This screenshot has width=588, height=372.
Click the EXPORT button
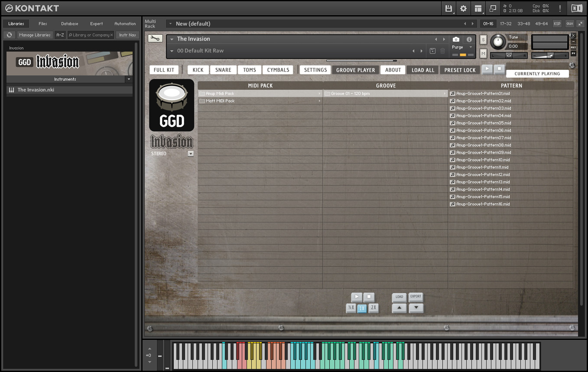click(416, 297)
